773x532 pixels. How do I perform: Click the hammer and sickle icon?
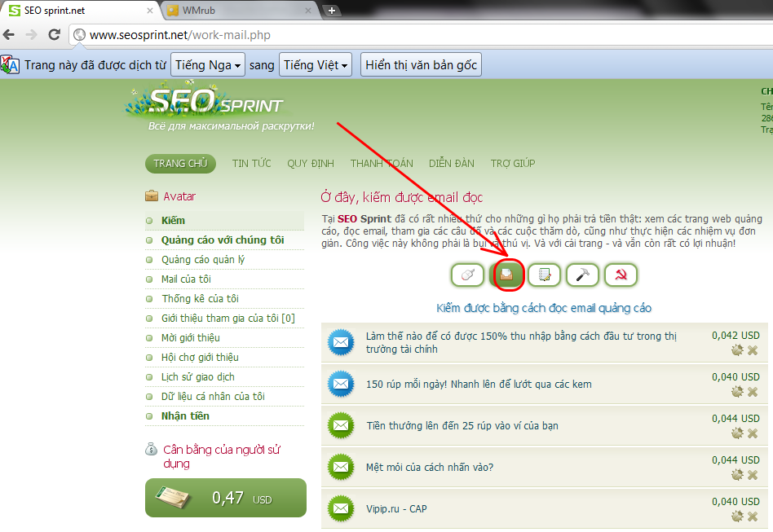[621, 275]
